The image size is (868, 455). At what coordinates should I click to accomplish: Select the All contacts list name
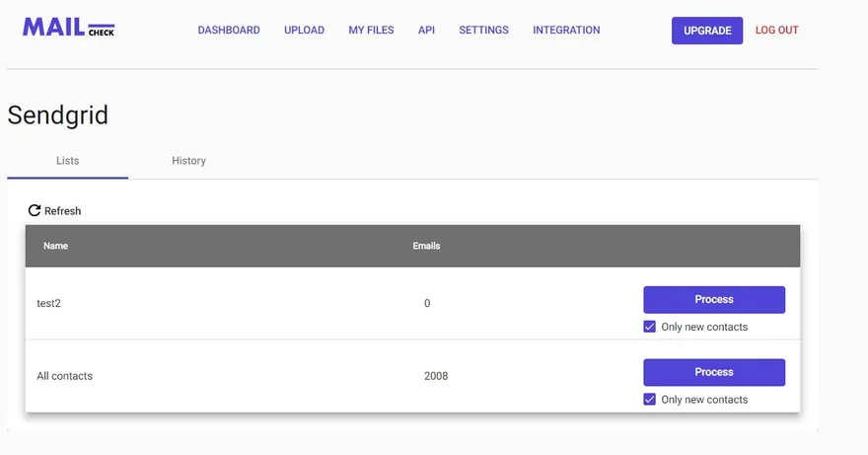pyautogui.click(x=65, y=376)
